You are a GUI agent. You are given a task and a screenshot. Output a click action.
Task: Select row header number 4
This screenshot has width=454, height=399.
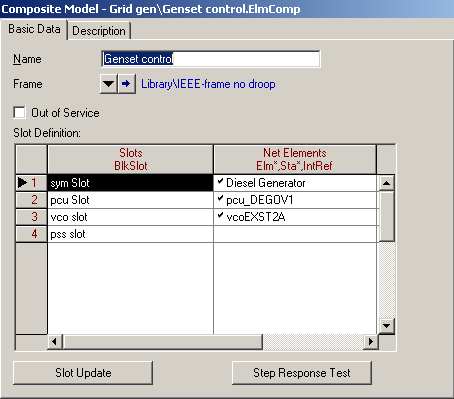[31, 234]
